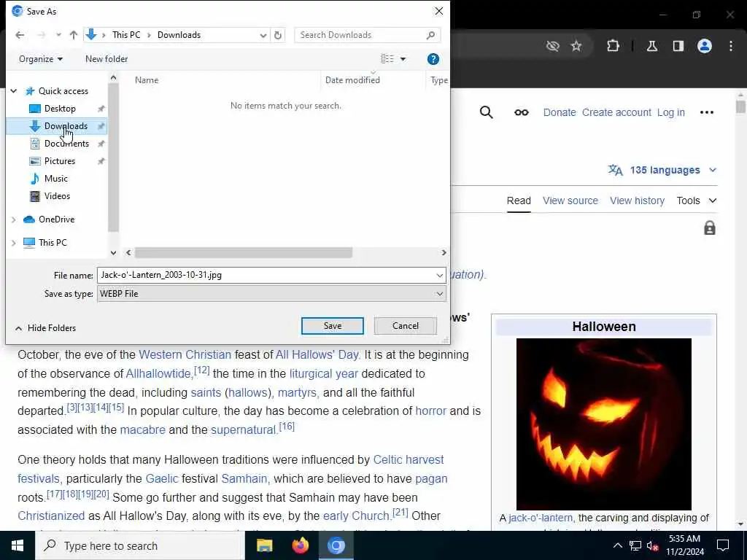Sort by Date modified column

pos(352,80)
